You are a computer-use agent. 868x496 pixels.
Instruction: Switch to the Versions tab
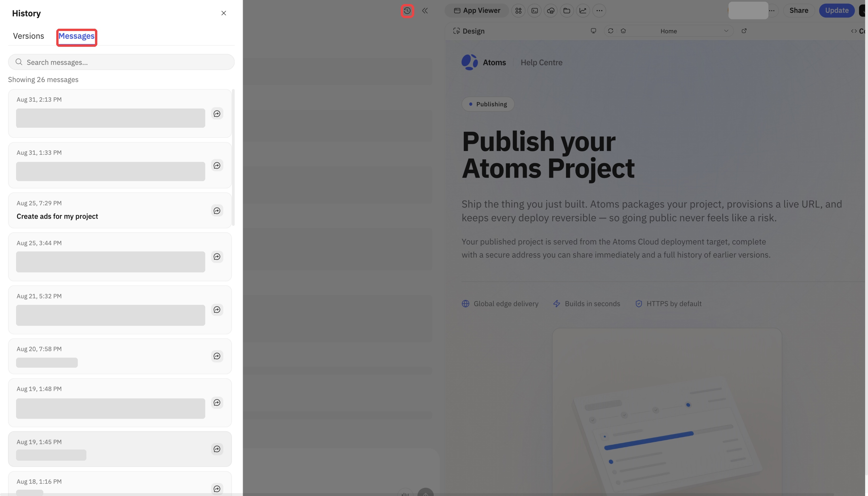coord(29,36)
